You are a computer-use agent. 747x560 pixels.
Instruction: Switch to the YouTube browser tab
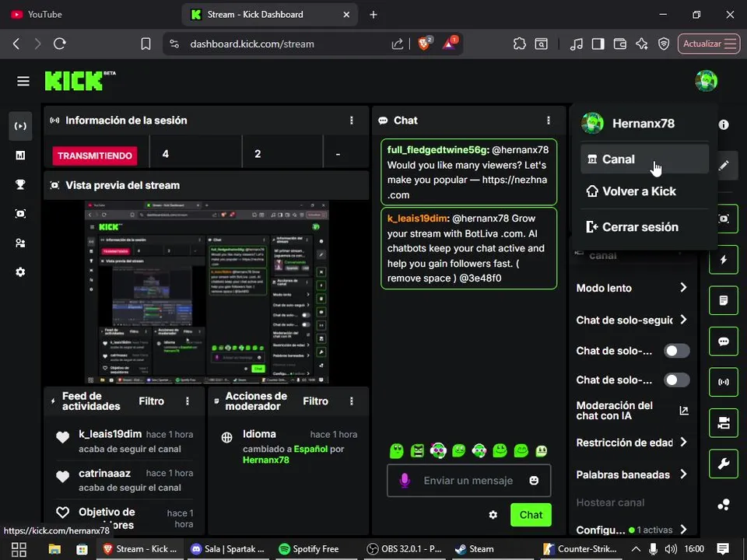(90, 15)
